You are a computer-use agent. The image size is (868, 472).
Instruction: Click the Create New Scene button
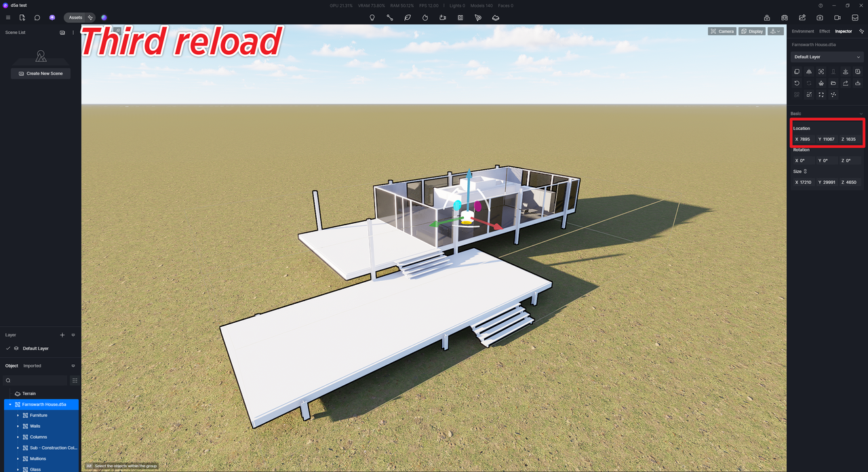(x=41, y=73)
